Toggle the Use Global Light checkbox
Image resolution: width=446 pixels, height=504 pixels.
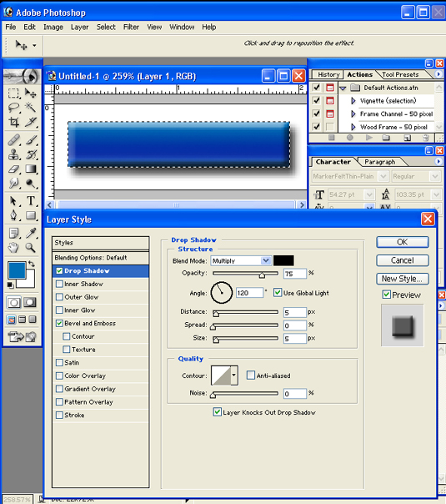[x=278, y=293]
